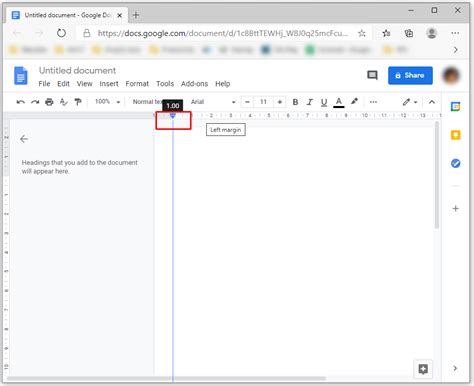This screenshot has width=474, height=386.
Task: Open browser settings and more menu
Action: pyautogui.click(x=455, y=33)
